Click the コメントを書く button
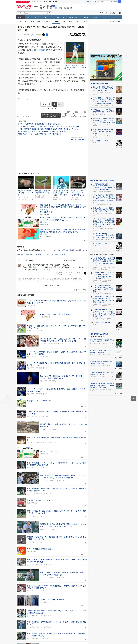Image resolution: width=138 pixels, height=644 pixels. coord(69,260)
